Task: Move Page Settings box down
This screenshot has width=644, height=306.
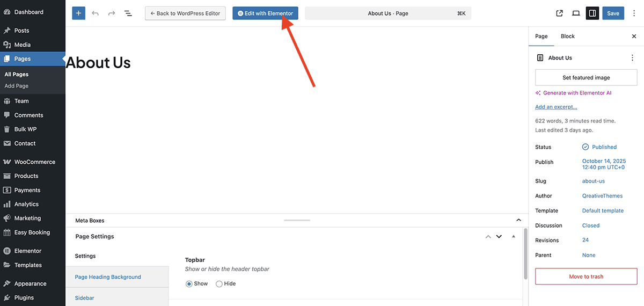Action: pos(499,236)
